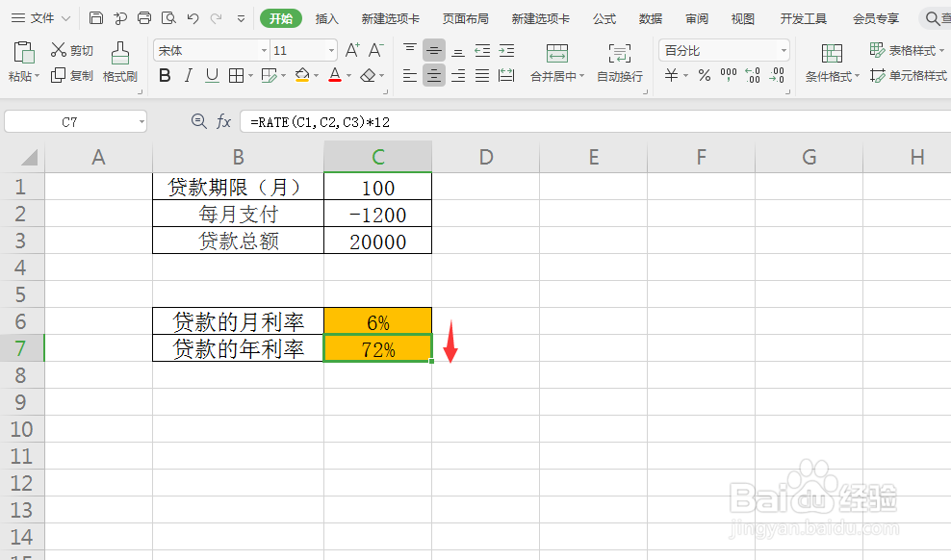Viewport: 951px width, 560px height.
Task: Redo the last action
Action: click(x=216, y=18)
